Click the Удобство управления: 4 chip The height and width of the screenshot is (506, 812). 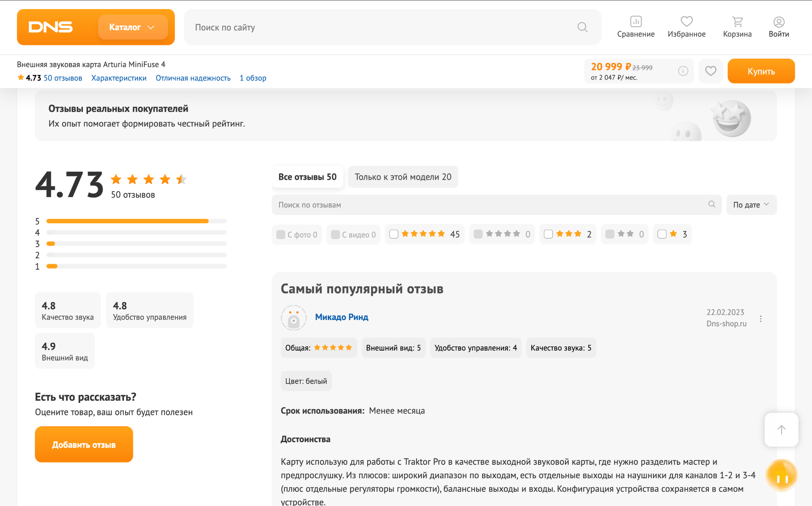[476, 348]
